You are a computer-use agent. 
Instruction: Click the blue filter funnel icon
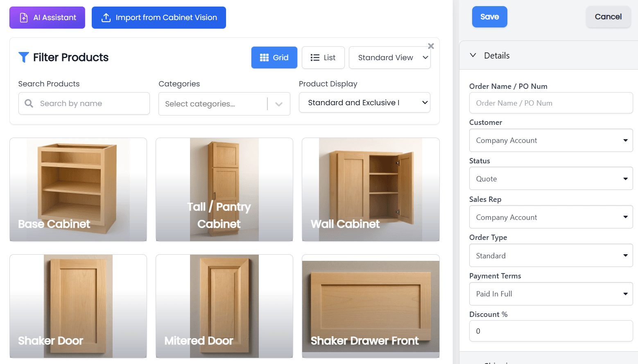(x=23, y=57)
